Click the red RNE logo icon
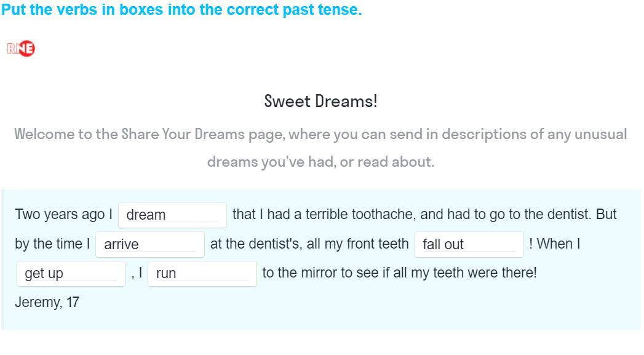The width and height of the screenshot is (644, 355). [20, 49]
